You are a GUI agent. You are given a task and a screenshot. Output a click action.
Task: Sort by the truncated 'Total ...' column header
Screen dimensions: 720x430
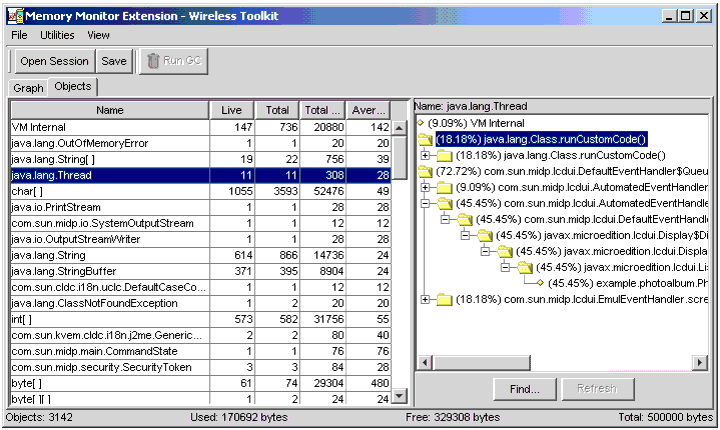(322, 110)
